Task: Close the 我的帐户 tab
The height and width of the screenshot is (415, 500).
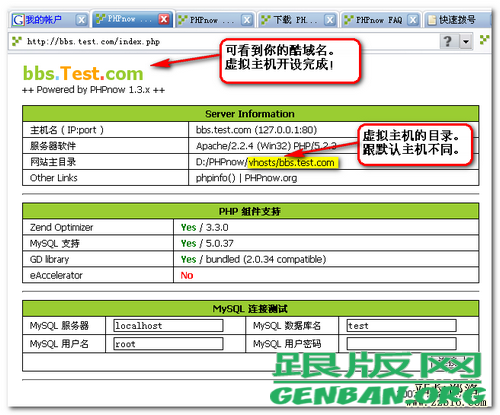Action: point(81,20)
